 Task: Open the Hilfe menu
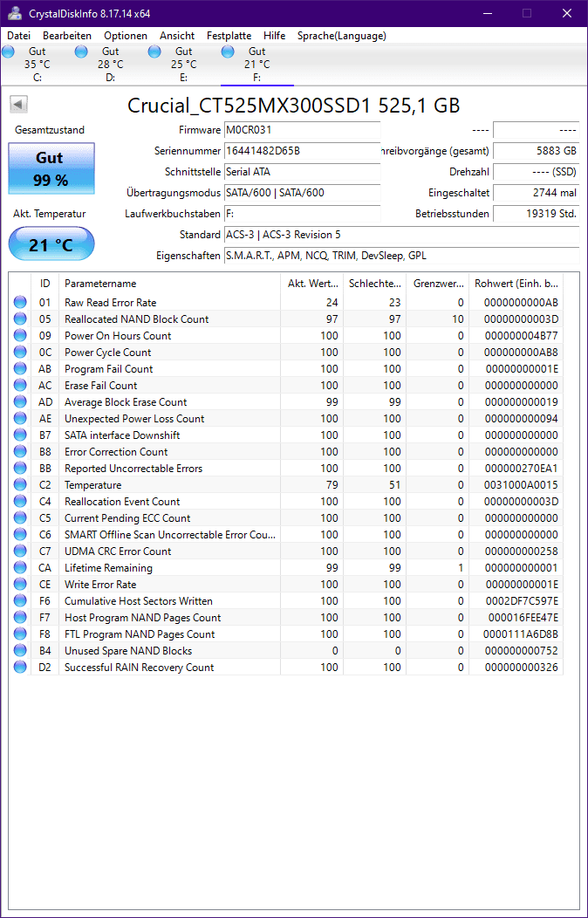click(x=275, y=36)
